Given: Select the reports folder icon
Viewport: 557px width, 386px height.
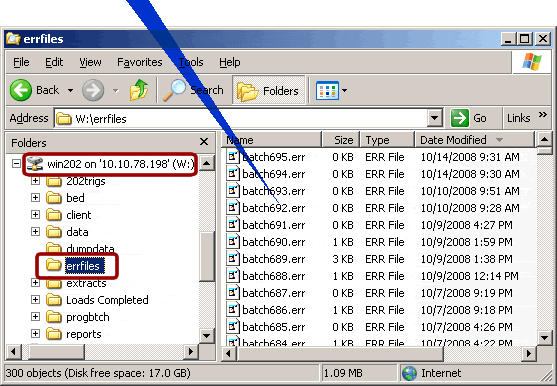Looking at the screenshot, I should 54,334.
